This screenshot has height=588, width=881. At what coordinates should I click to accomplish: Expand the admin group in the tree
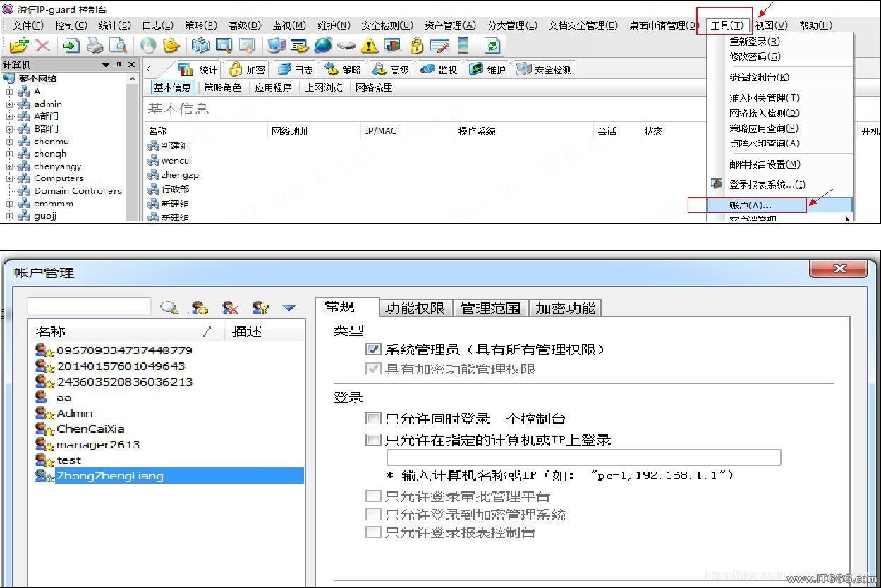10,104
